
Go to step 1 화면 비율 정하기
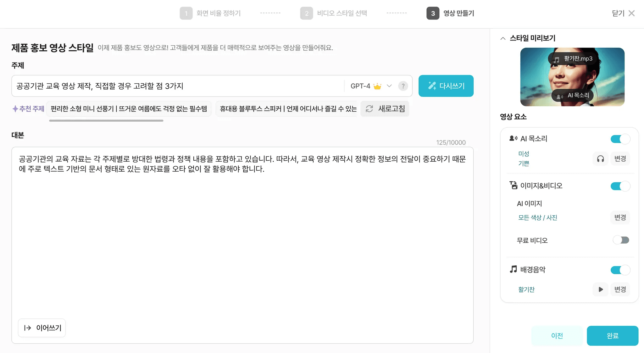(211, 13)
